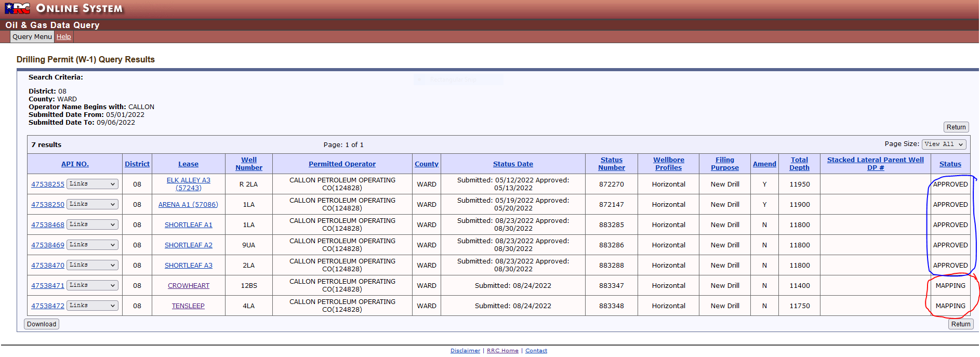980x357 pixels.
Task: Open ARENA A1 (57086) lease link
Action: pos(188,205)
